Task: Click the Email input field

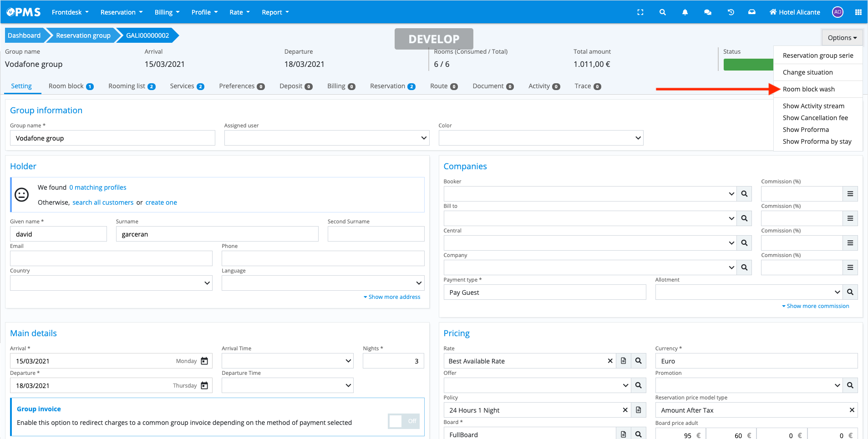Action: 111,258
